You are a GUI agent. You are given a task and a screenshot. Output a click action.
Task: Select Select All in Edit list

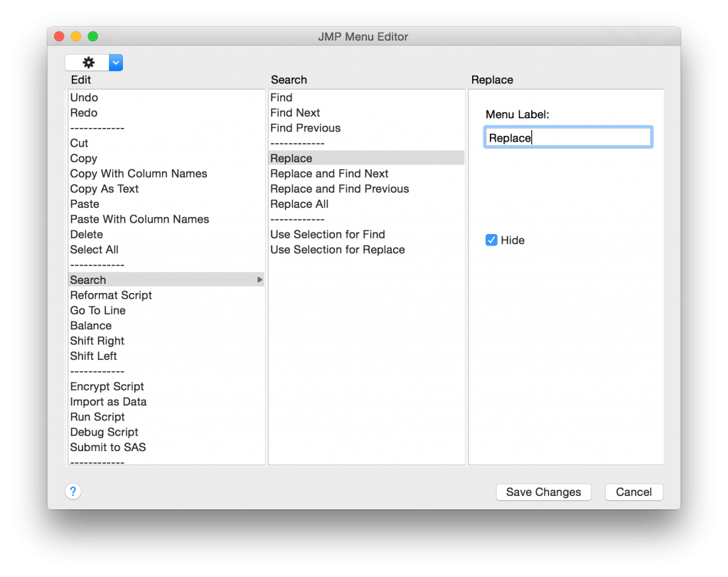point(95,250)
